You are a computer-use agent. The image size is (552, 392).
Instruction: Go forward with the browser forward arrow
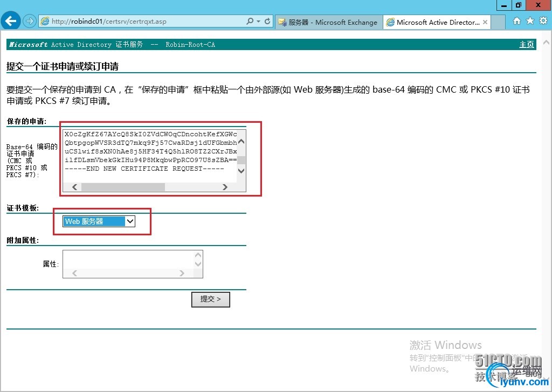point(30,21)
